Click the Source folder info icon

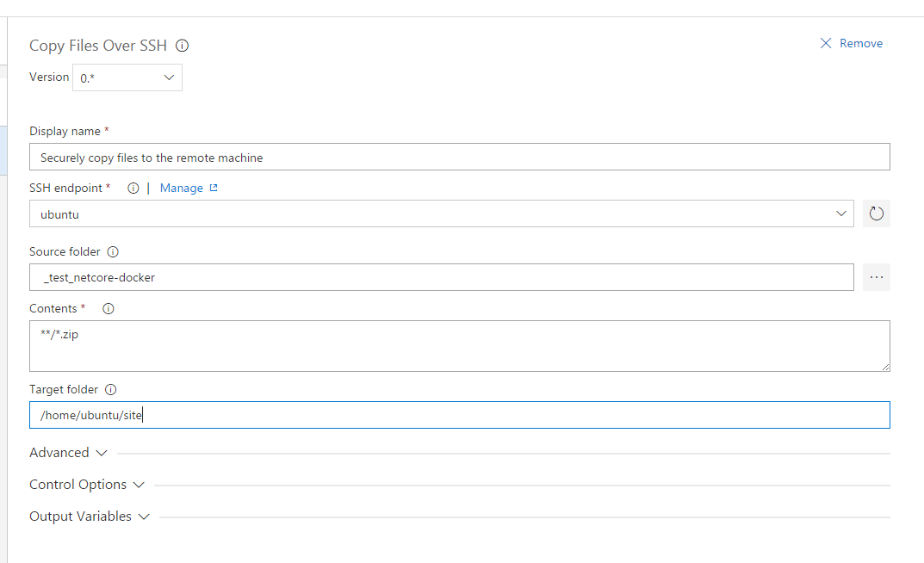point(113,251)
